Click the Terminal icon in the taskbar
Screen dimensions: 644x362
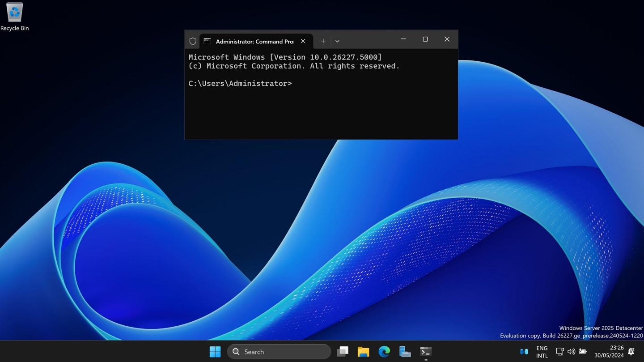426,352
